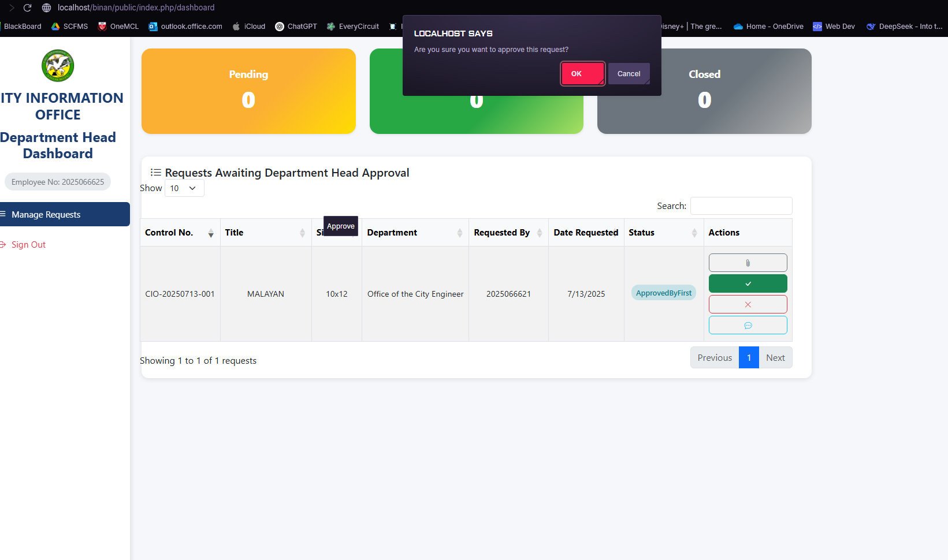Sort by the Control No. column
Viewport: 948px width, 560px height.
tap(180, 233)
